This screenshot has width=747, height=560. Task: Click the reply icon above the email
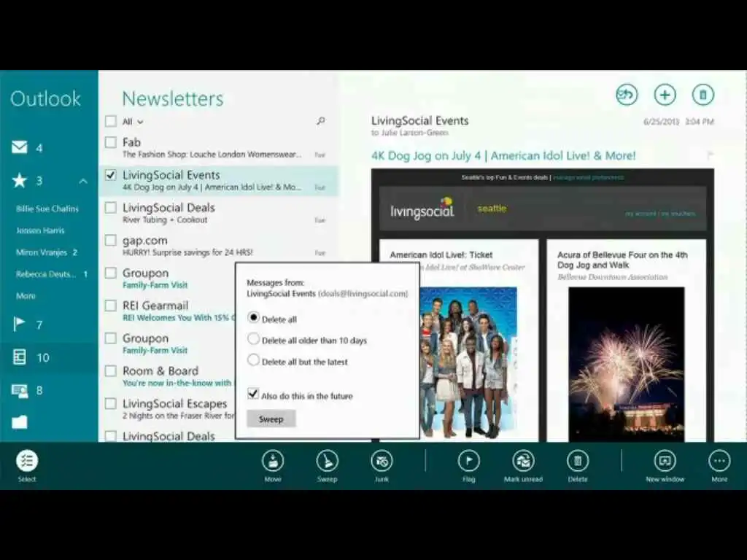coord(627,95)
